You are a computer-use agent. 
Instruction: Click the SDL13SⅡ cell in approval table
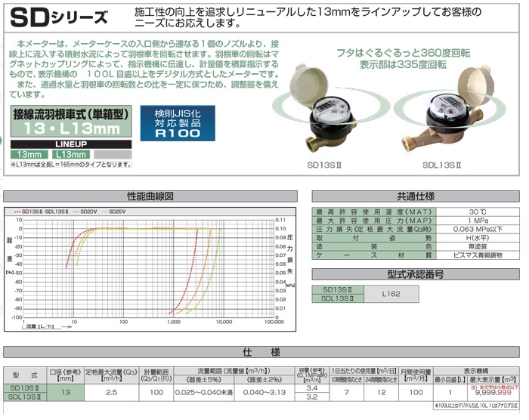[x=338, y=298]
